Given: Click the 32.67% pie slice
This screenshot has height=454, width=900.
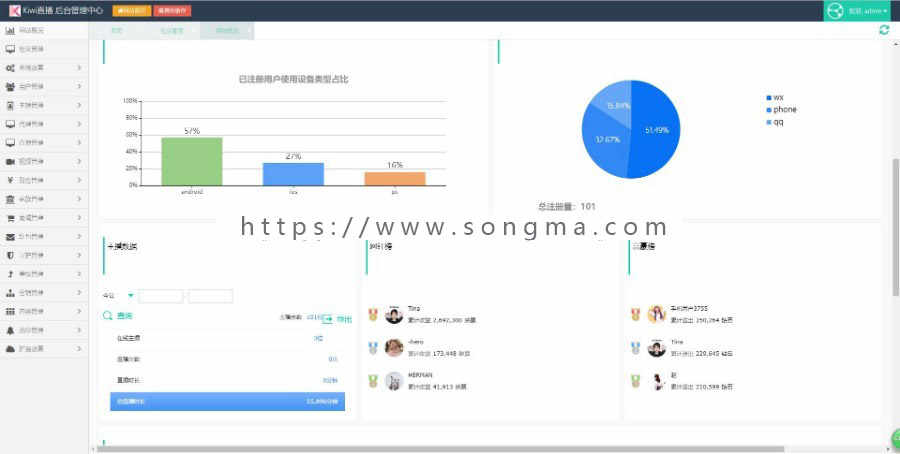Looking at the screenshot, I should click(x=606, y=141).
